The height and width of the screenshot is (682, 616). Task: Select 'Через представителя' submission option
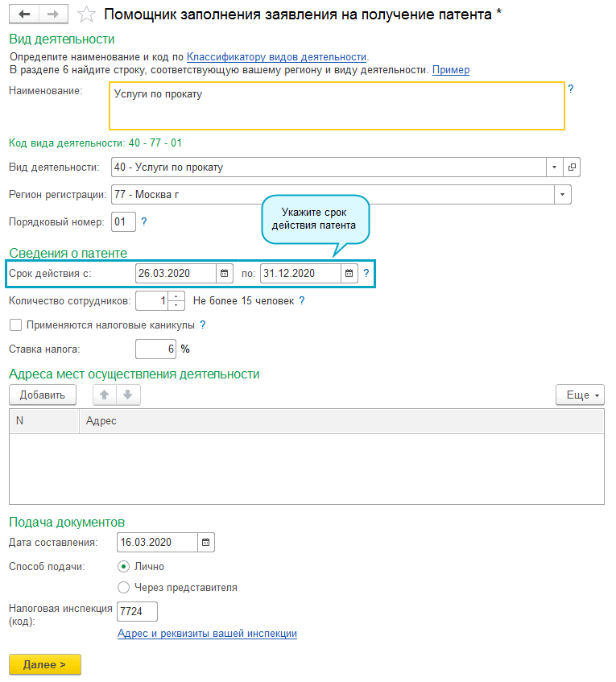[123, 587]
